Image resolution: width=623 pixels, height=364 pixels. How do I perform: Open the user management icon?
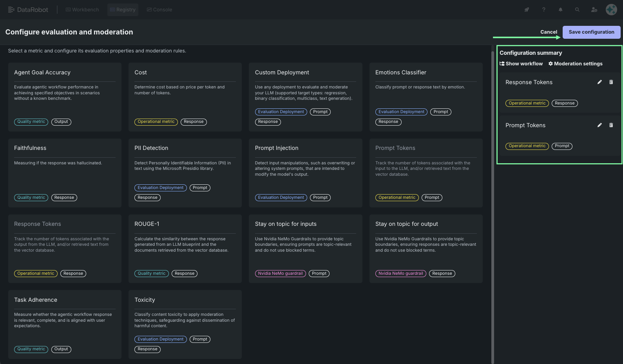594,10
